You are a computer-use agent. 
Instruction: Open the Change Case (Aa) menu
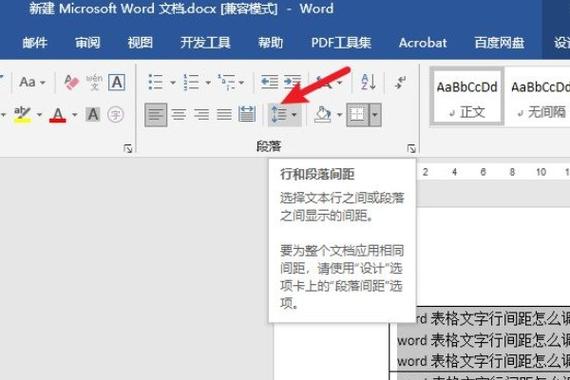pyautogui.click(x=32, y=82)
